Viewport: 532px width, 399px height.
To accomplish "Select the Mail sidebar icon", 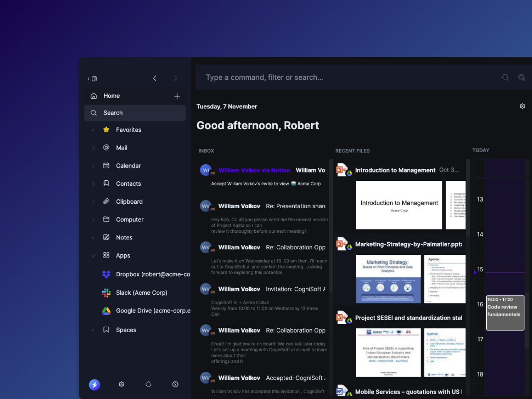I will 106,148.
